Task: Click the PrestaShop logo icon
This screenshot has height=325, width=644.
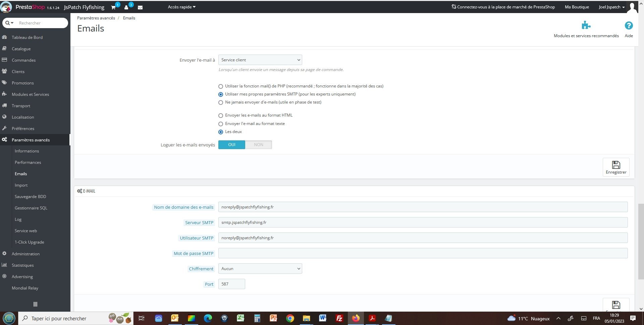Action: pyautogui.click(x=6, y=7)
